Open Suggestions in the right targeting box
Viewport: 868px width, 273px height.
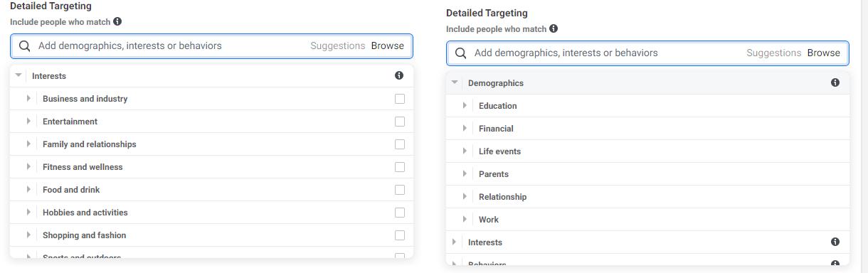[774, 53]
